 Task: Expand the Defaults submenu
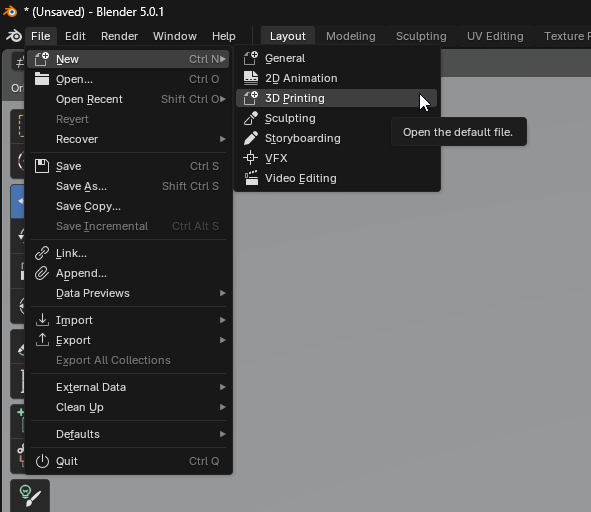pyautogui.click(x=128, y=434)
